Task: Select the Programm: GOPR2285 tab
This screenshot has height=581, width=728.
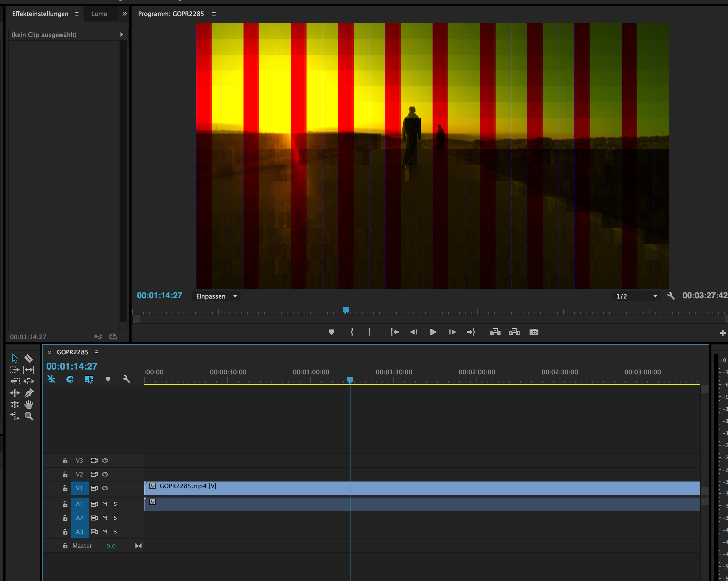Action: (171, 14)
